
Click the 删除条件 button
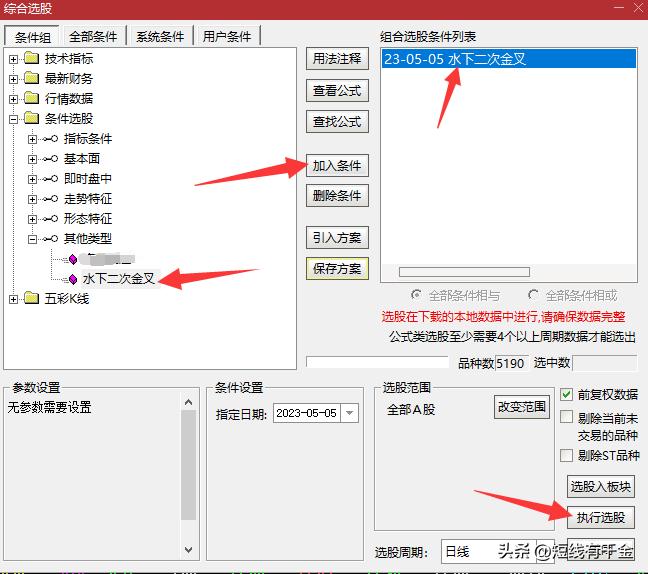tap(337, 195)
